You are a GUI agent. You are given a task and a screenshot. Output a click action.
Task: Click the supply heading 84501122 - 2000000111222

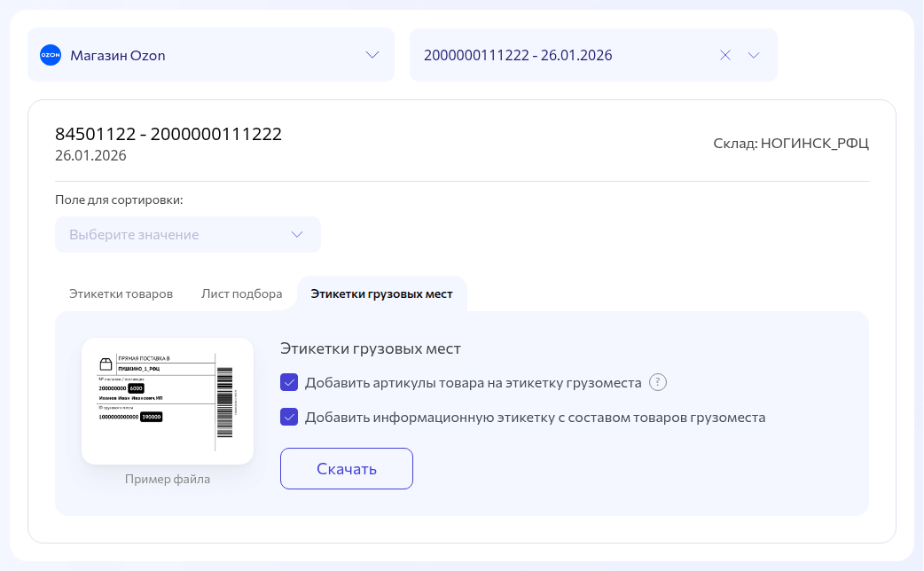click(x=168, y=134)
